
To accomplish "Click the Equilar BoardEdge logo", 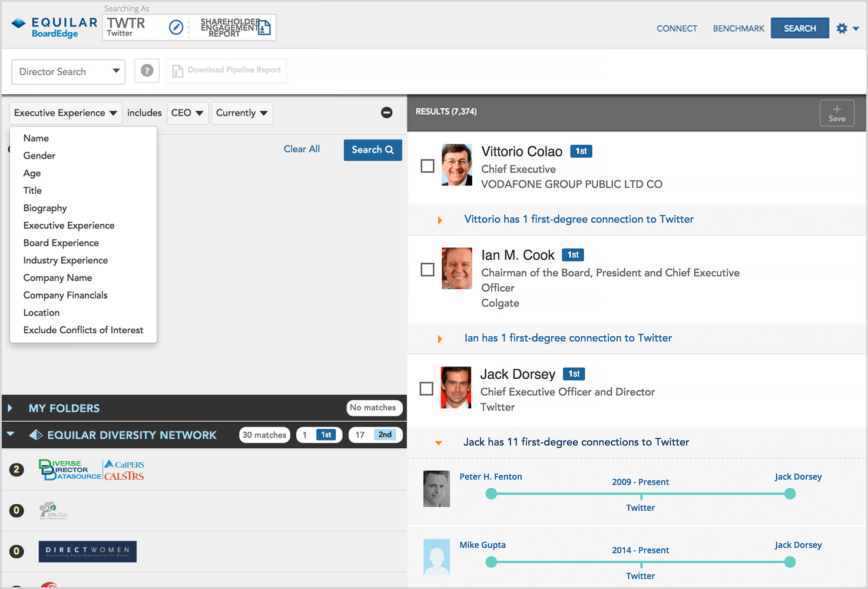I will pos(54,27).
